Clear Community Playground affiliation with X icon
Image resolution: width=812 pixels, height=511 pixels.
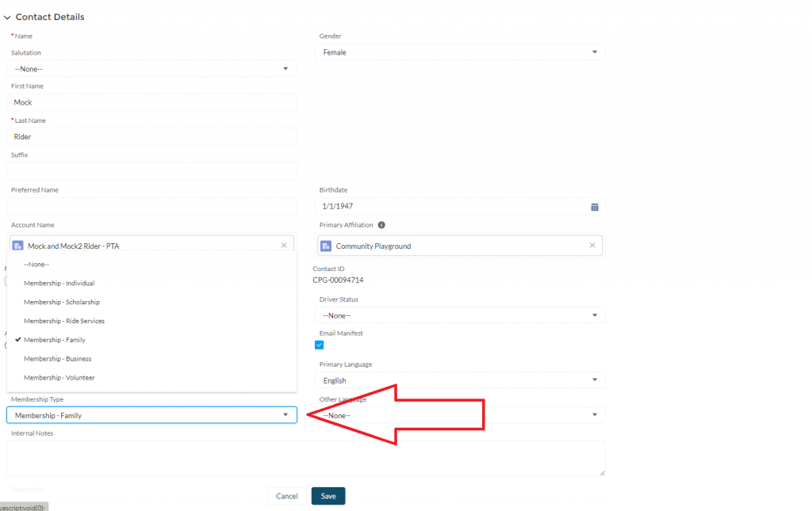click(x=592, y=246)
